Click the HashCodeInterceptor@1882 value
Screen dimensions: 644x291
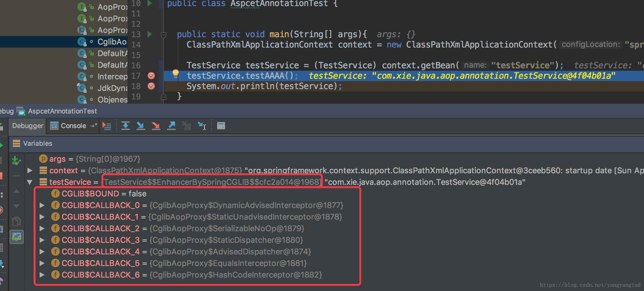pyautogui.click(x=236, y=275)
